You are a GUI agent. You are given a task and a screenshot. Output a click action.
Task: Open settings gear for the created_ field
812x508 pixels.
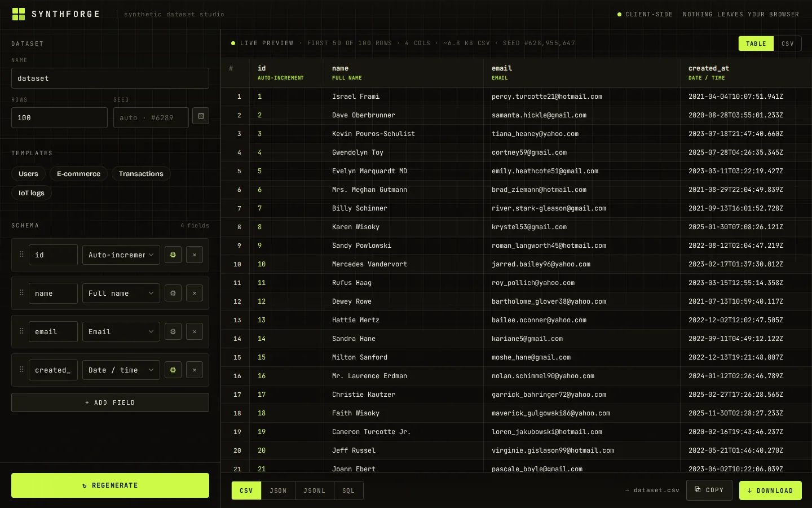pos(173,370)
